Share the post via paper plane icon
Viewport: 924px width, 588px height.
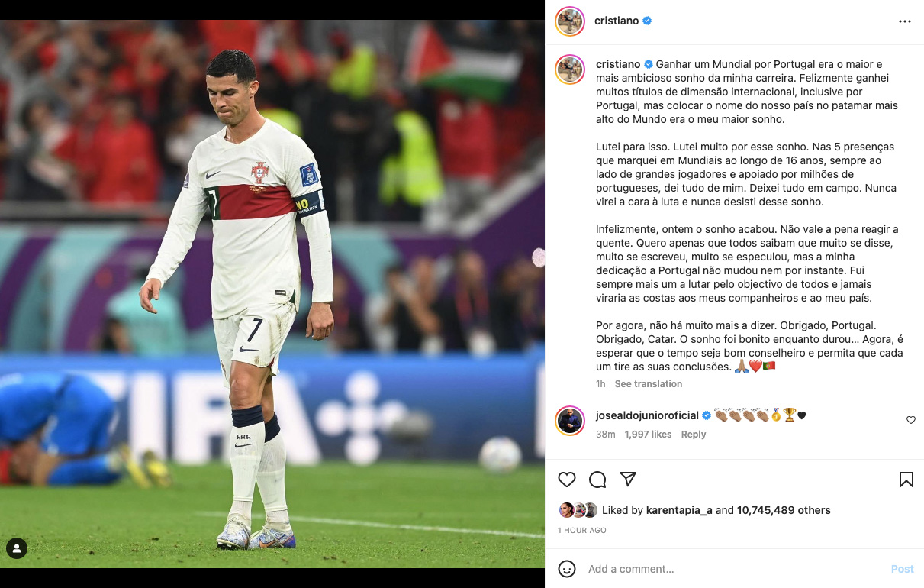pos(628,480)
